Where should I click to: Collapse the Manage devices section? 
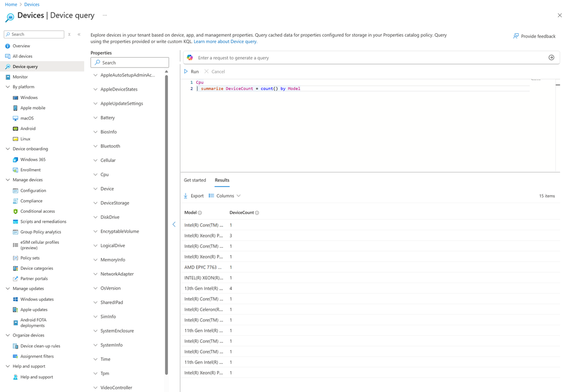(x=7, y=180)
